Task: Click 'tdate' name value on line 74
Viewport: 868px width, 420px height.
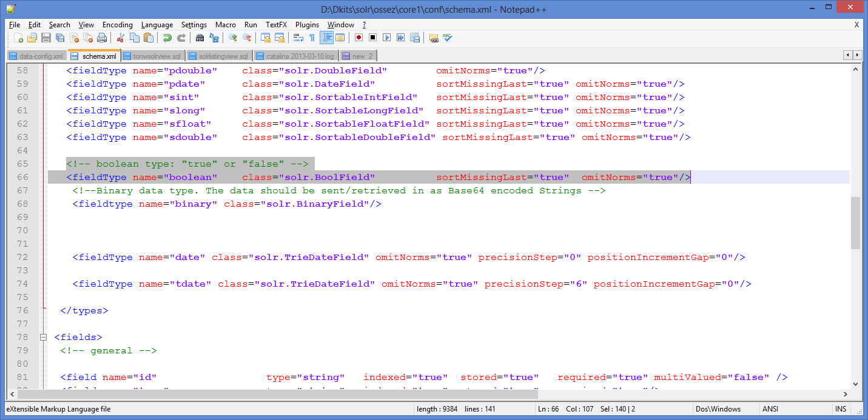Action: (x=190, y=284)
